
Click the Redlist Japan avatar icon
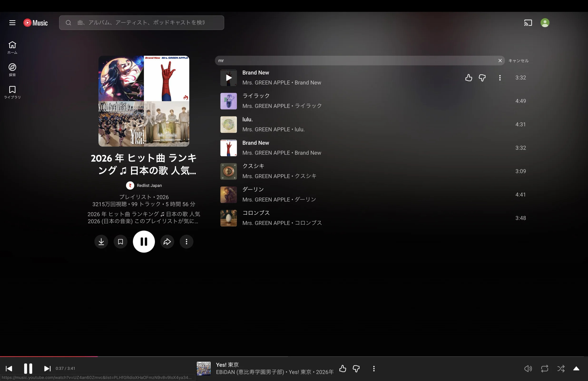pos(130,185)
